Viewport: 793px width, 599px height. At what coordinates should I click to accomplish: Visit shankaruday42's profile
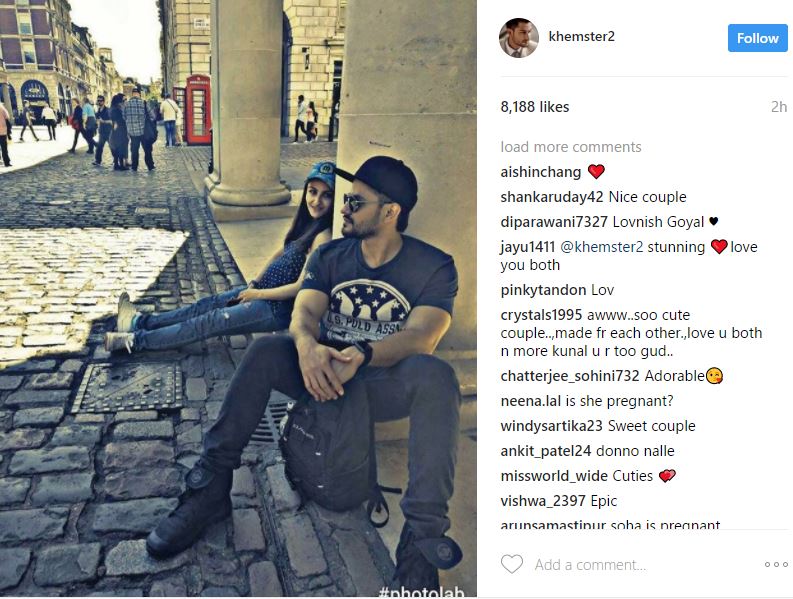click(552, 197)
